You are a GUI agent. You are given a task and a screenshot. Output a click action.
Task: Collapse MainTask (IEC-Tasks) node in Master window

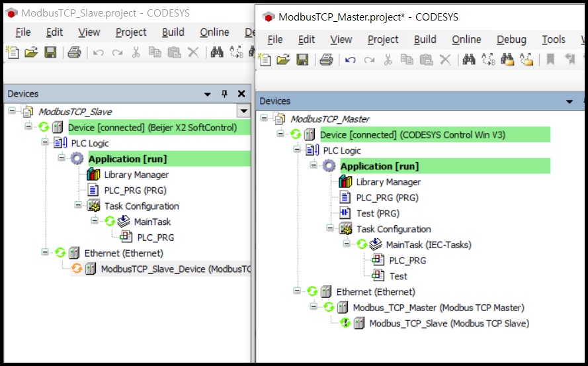(x=347, y=244)
